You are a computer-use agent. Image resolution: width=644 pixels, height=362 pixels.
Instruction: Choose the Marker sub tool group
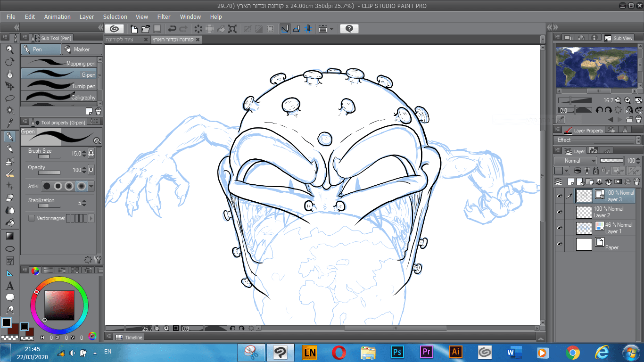(83, 49)
